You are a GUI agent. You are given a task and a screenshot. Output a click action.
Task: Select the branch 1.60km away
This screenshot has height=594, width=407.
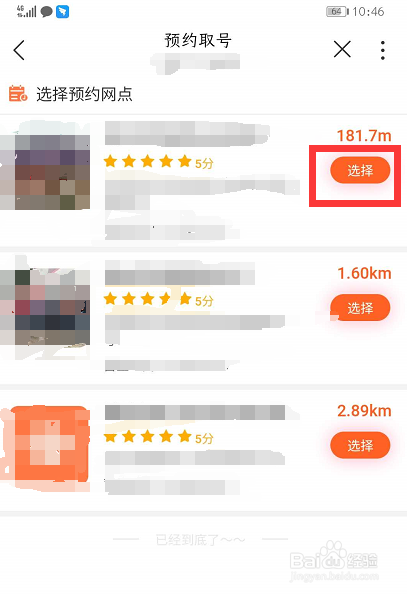coord(360,308)
